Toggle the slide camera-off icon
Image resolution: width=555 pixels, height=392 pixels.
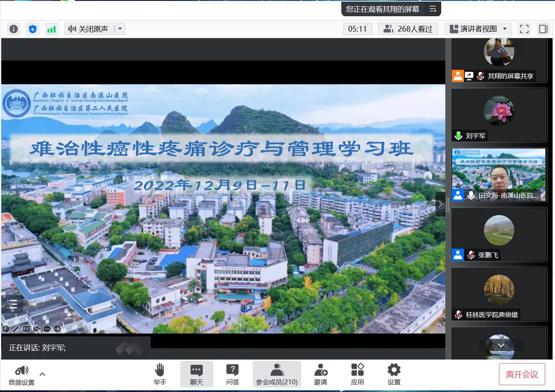tap(37, 329)
